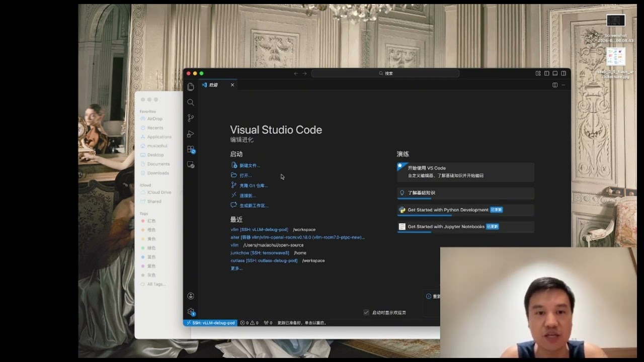Screen dimensions: 644x362
Task: Open recent cutlass SSH cutlass-debug-pod
Action: 264,260
